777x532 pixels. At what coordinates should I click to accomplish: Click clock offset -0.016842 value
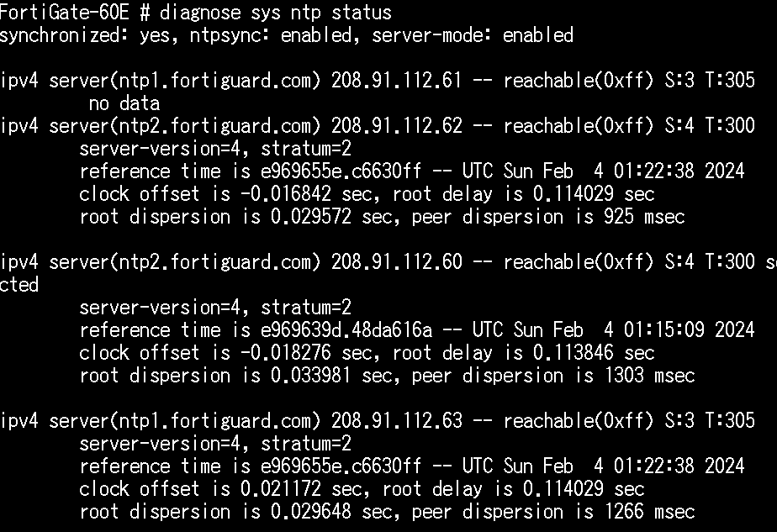(x=286, y=193)
